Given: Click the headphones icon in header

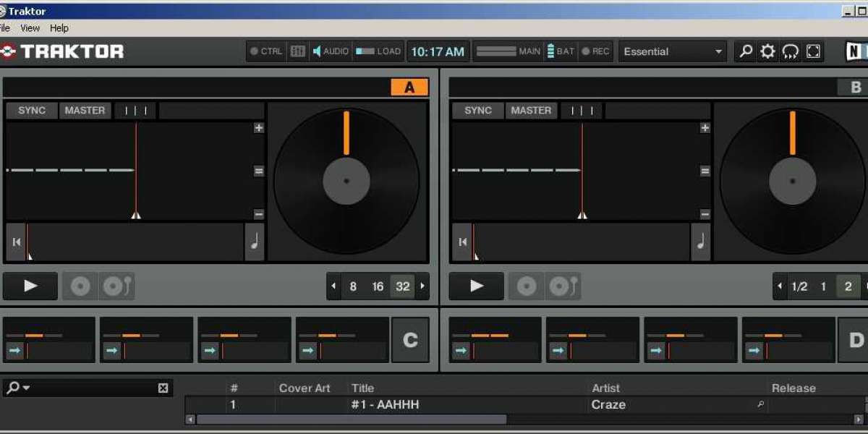Looking at the screenshot, I should [791, 51].
